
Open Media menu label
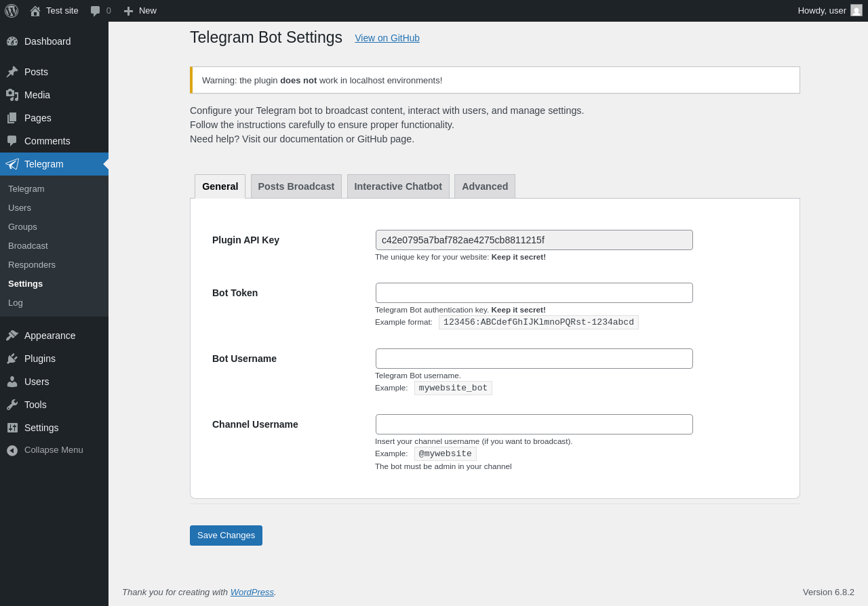(x=37, y=95)
